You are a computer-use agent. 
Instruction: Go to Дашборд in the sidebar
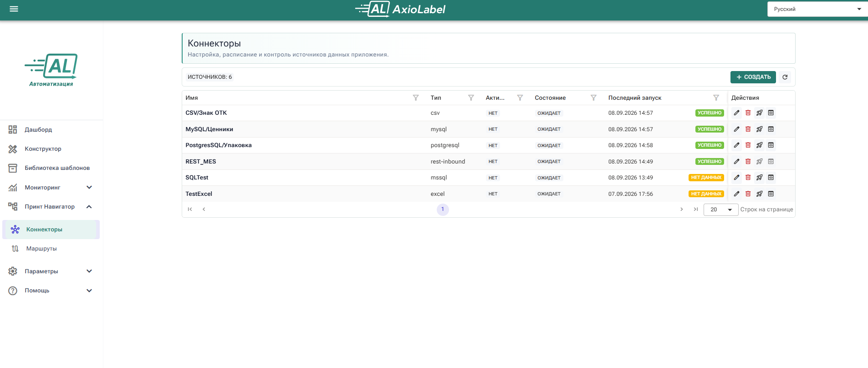(x=51, y=130)
